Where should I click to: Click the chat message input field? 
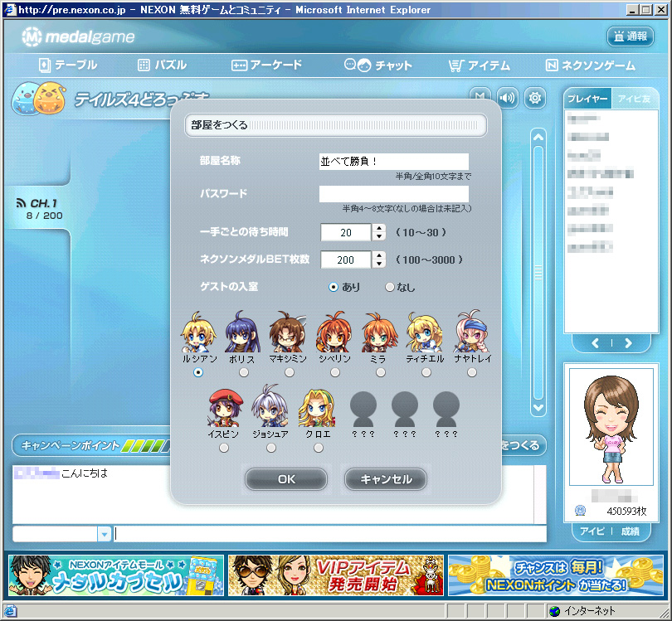330,534
